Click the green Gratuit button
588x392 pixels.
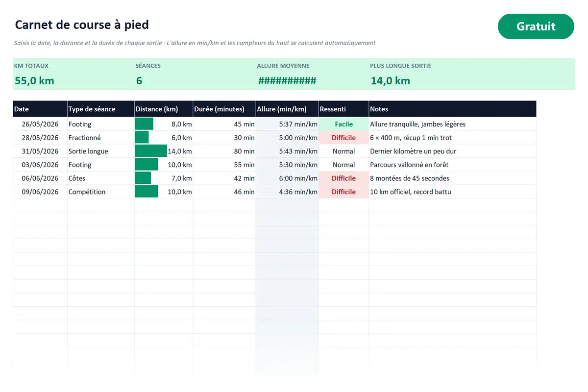536,26
